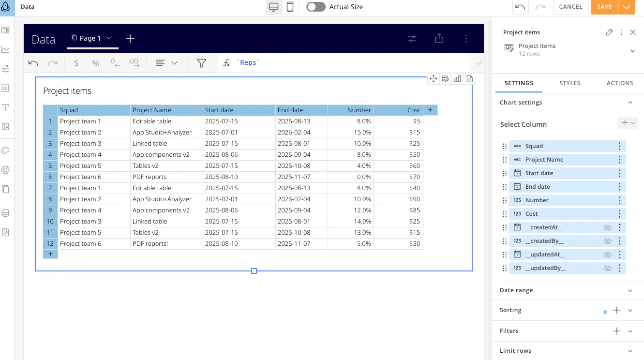Open the text alignment dropdown

pos(166,63)
